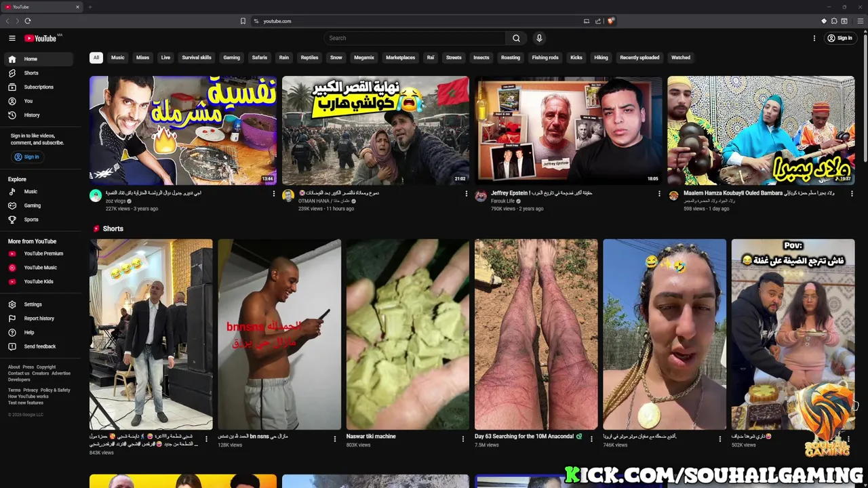The width and height of the screenshot is (868, 488).
Task: Open options menu for zoz vlogs video
Action: [x=274, y=194]
